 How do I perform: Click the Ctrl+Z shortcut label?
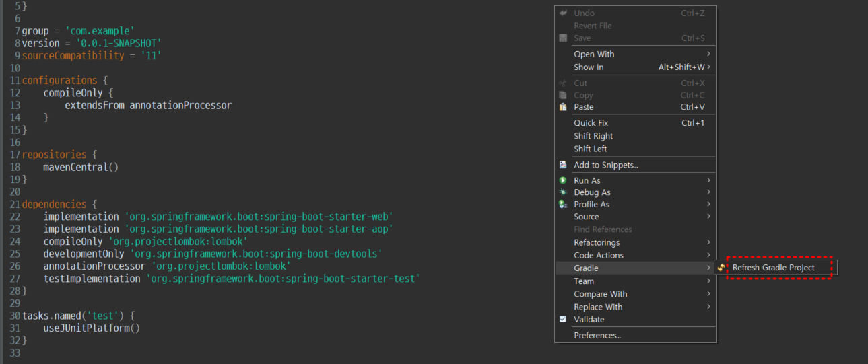tap(693, 13)
